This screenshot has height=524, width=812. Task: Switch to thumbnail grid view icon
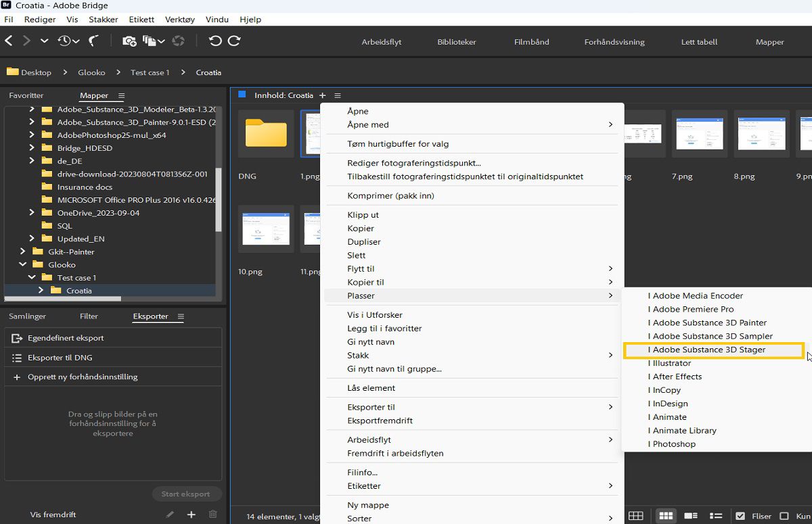[x=666, y=516]
